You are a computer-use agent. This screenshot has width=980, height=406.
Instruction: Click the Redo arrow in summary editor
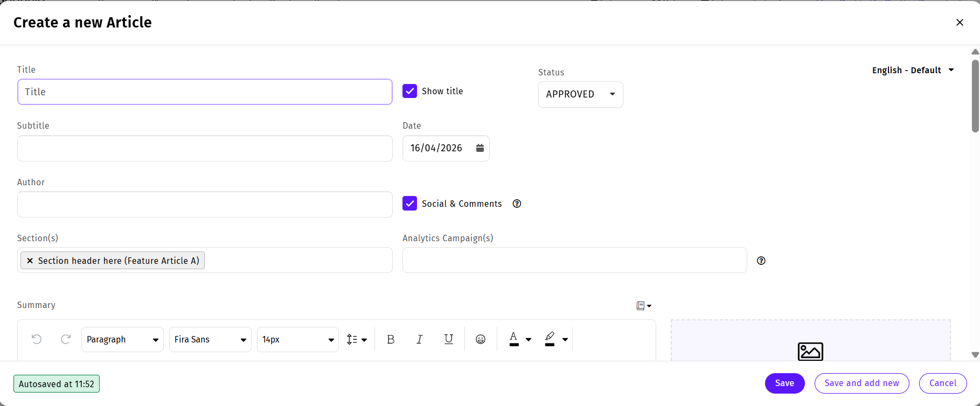coord(66,339)
